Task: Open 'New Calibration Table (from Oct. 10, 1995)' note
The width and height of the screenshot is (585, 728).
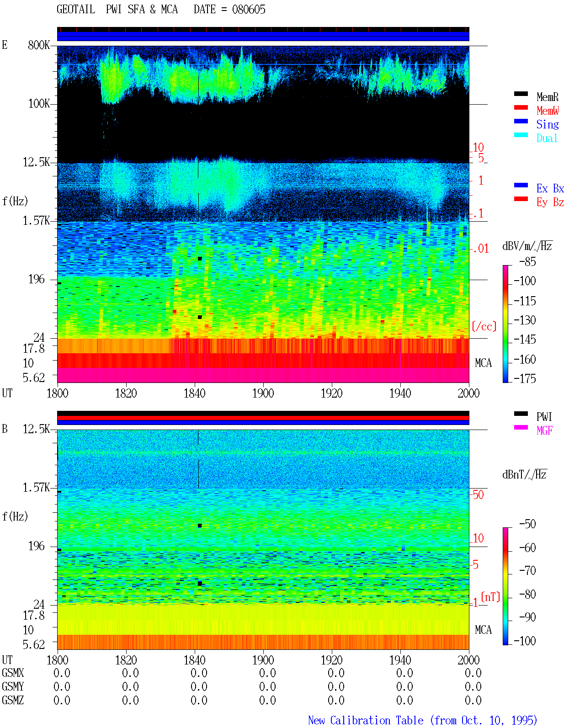Action: coord(422,720)
